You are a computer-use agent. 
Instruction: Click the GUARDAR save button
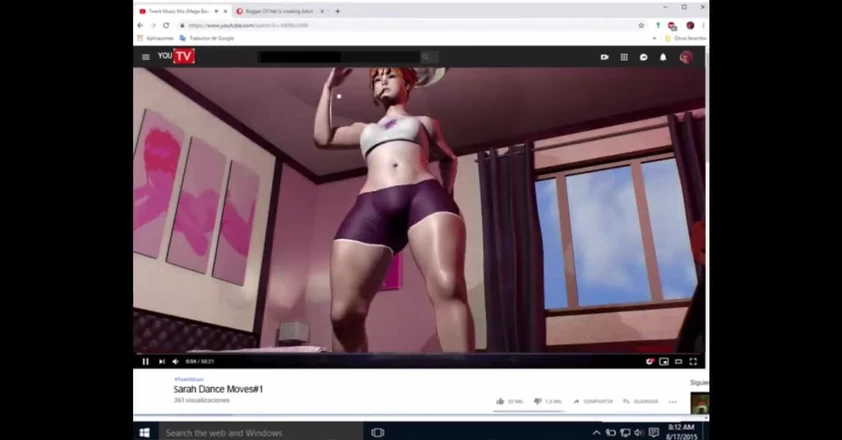[640, 401]
